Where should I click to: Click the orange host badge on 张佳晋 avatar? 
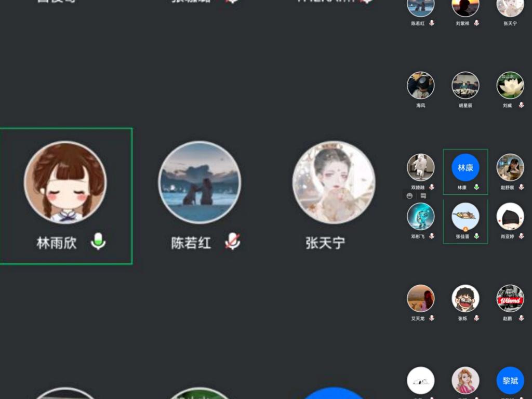click(465, 229)
